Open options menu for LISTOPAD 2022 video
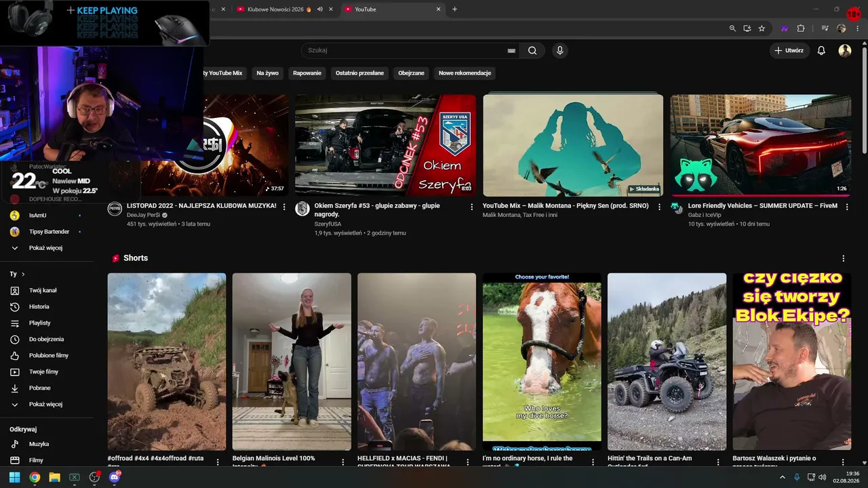This screenshot has height=488, width=868. tap(284, 207)
